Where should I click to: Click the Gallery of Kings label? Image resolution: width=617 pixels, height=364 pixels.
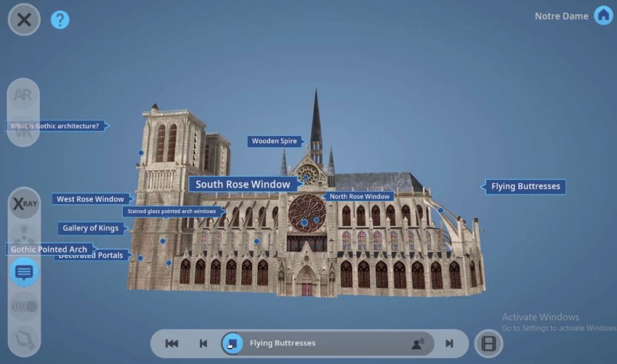(x=90, y=228)
